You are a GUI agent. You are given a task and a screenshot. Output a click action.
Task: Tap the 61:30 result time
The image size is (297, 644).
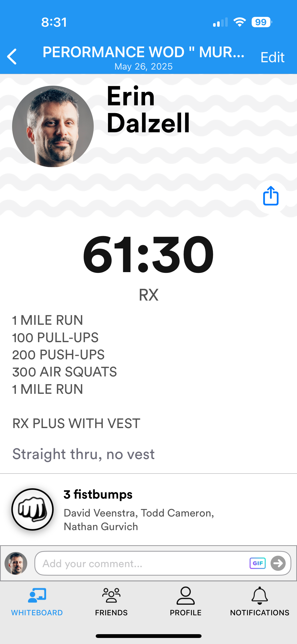[148, 254]
